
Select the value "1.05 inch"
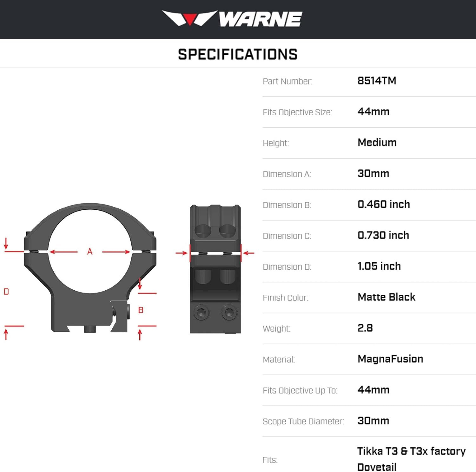click(x=379, y=266)
